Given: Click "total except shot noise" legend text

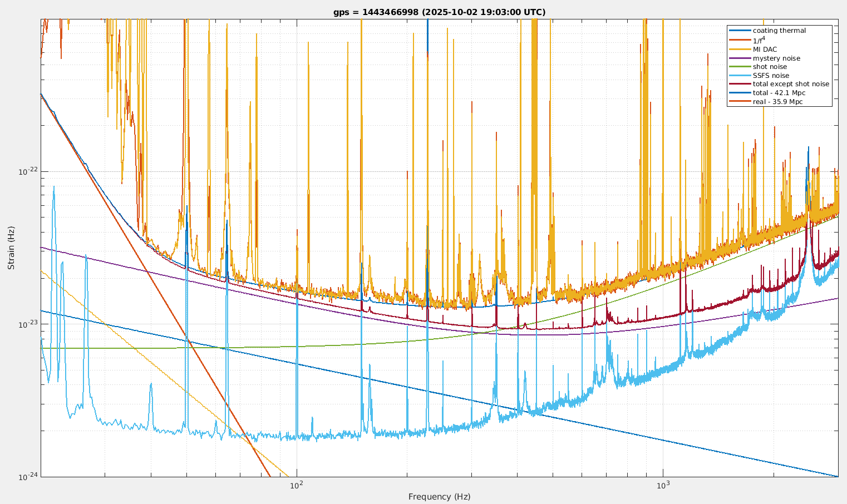Looking at the screenshot, I should pos(791,84).
